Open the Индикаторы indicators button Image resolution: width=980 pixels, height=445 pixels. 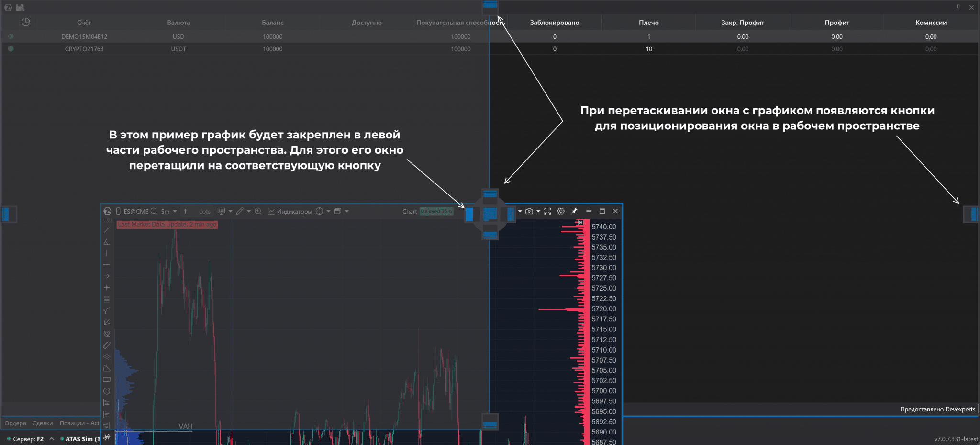coord(290,211)
